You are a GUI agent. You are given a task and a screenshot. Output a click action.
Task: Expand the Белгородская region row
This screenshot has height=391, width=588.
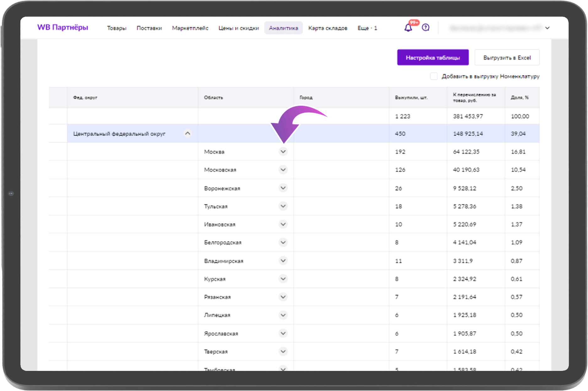pyautogui.click(x=283, y=242)
